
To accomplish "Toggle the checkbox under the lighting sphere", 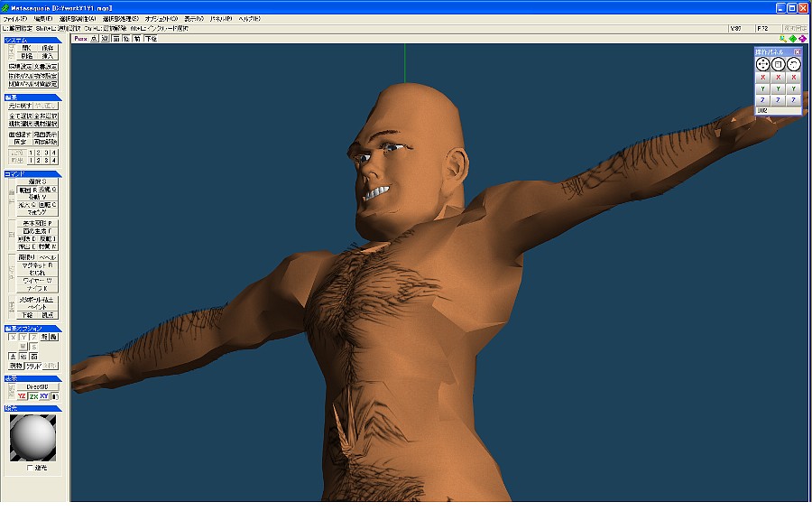I will [29, 468].
